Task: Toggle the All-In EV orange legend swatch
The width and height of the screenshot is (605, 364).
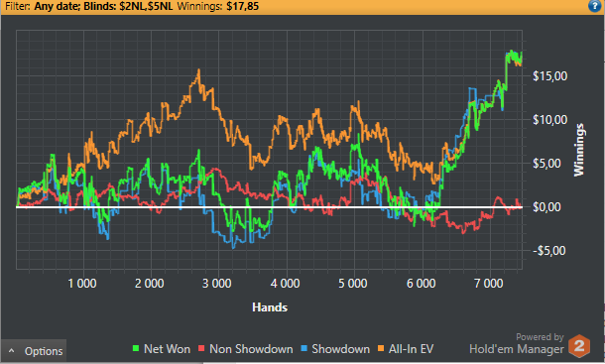Action: pos(381,349)
